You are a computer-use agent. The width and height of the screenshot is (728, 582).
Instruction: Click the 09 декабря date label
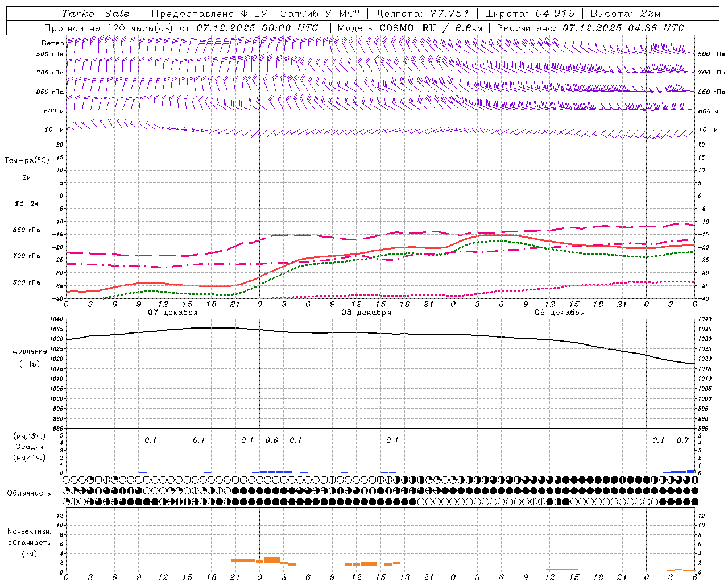pos(560,313)
